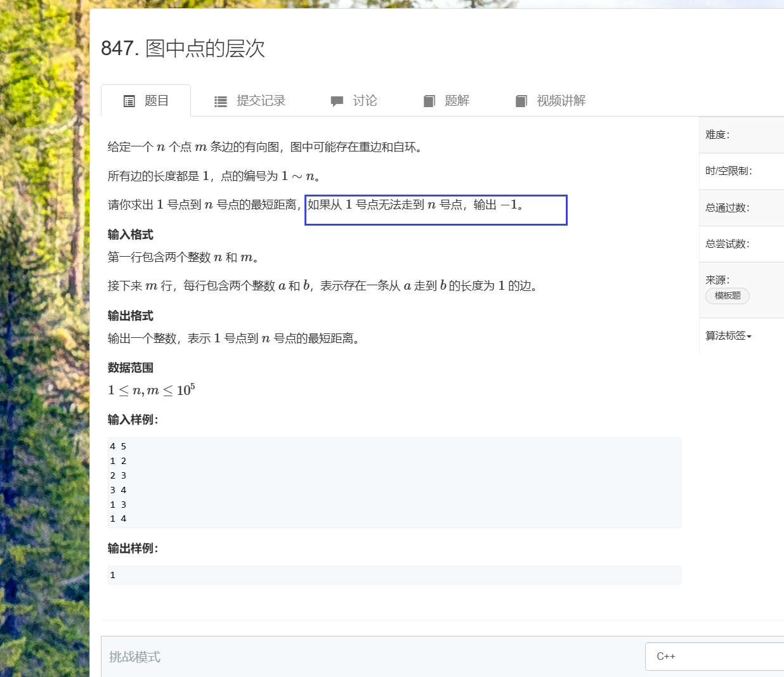Click the 讨论 speech bubble icon
784x677 pixels.
pos(337,101)
